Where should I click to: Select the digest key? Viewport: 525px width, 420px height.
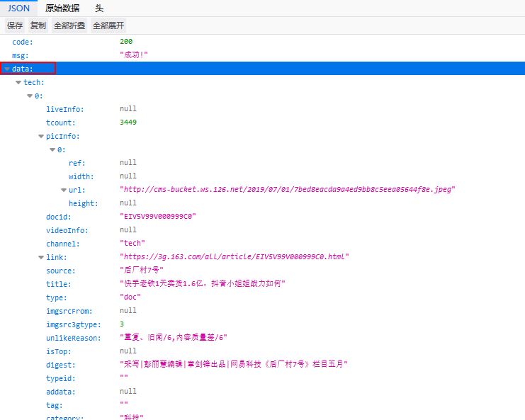coord(61,365)
